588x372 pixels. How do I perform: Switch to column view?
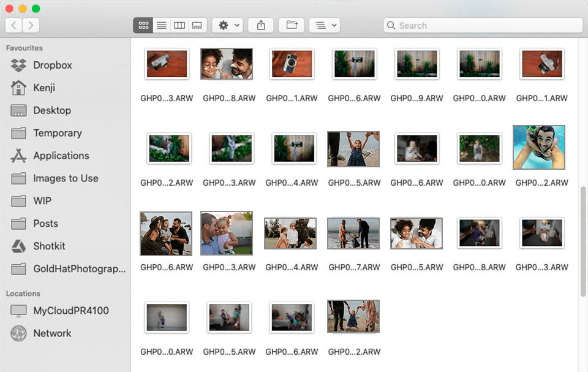point(179,25)
